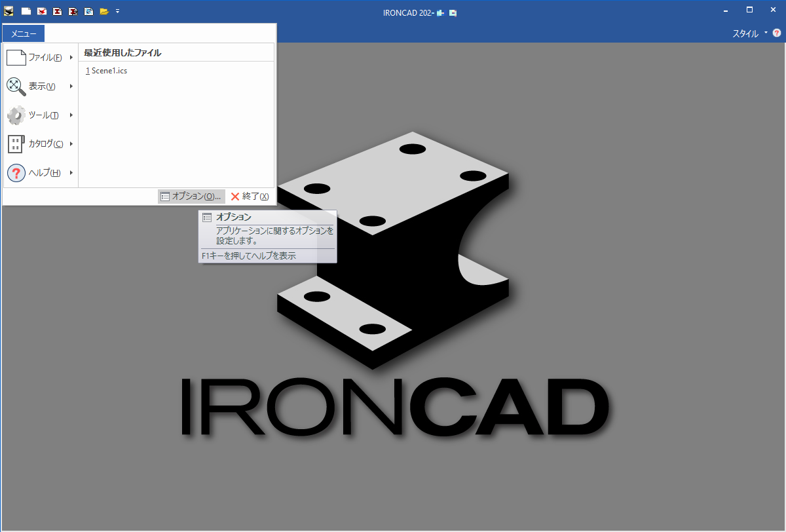Click the オプション(O)... button
Screen dimensions: 786x532
(x=191, y=197)
